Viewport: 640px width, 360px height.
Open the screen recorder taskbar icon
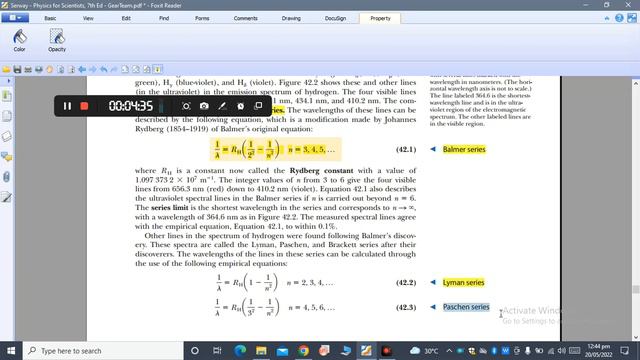[x=387, y=351]
